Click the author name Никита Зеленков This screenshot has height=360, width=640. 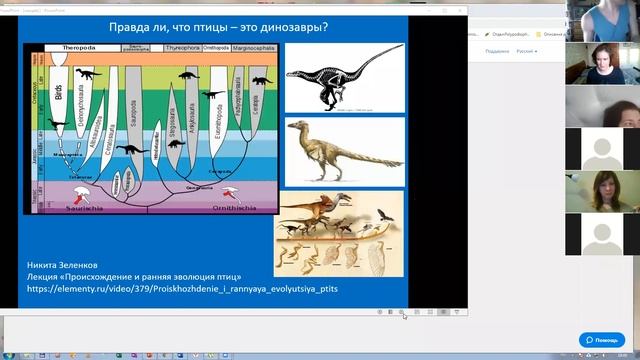coord(62,265)
